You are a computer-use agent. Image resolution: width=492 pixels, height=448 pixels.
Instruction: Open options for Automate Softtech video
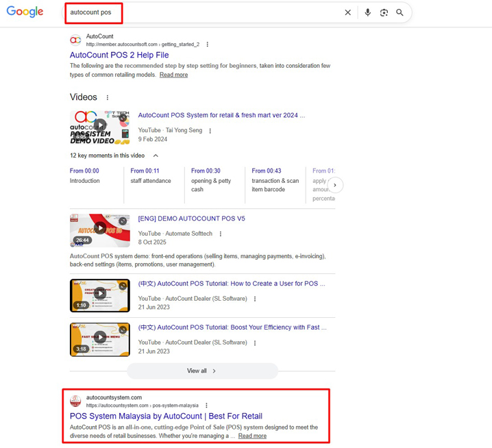[221, 234]
